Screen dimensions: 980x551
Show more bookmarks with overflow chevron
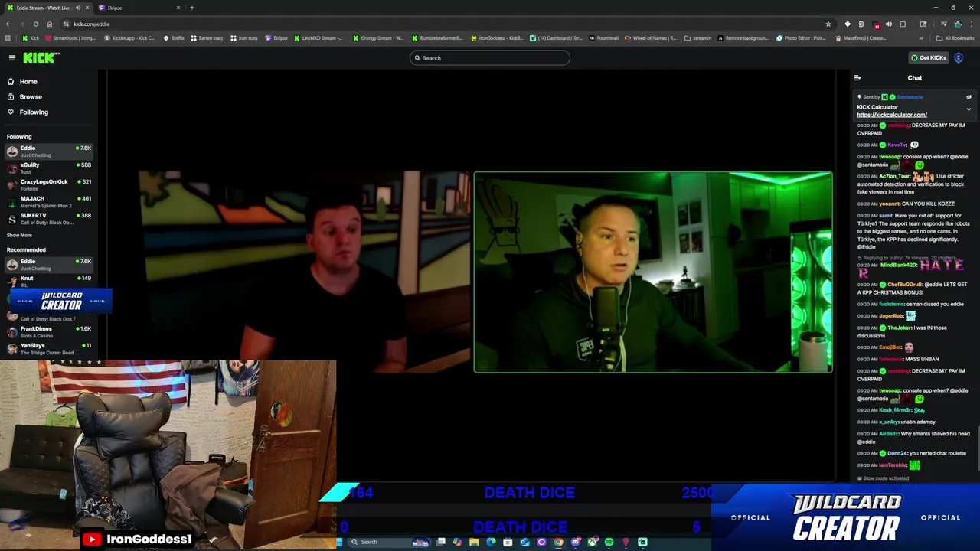921,37
